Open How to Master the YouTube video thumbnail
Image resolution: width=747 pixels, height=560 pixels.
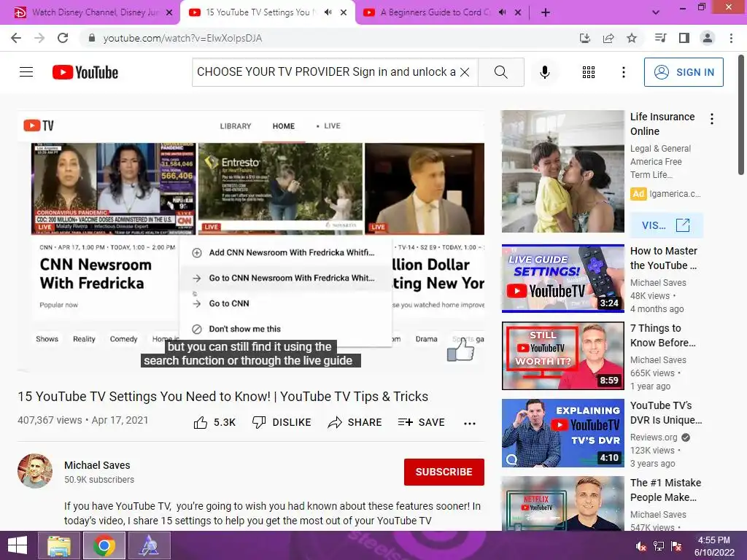(x=562, y=279)
